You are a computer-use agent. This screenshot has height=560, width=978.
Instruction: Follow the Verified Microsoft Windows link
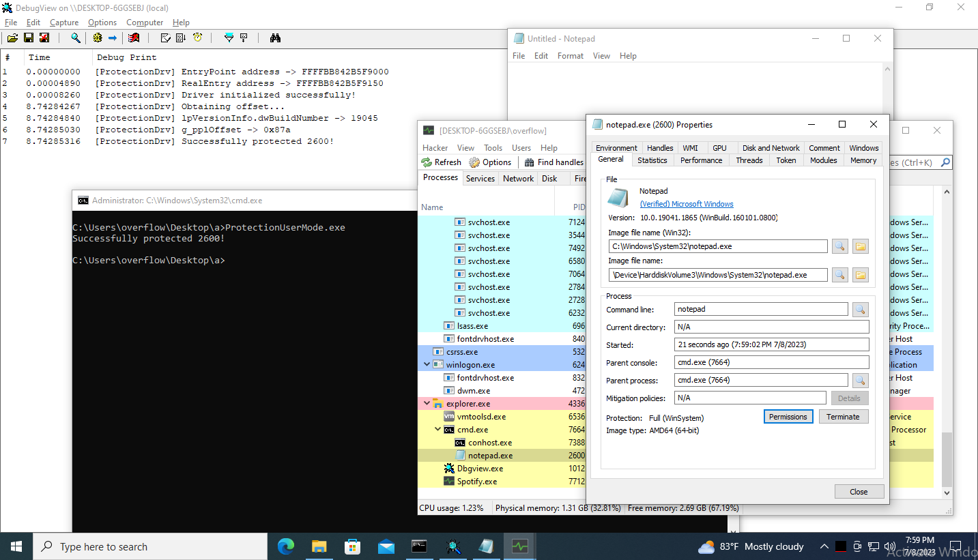[687, 204]
